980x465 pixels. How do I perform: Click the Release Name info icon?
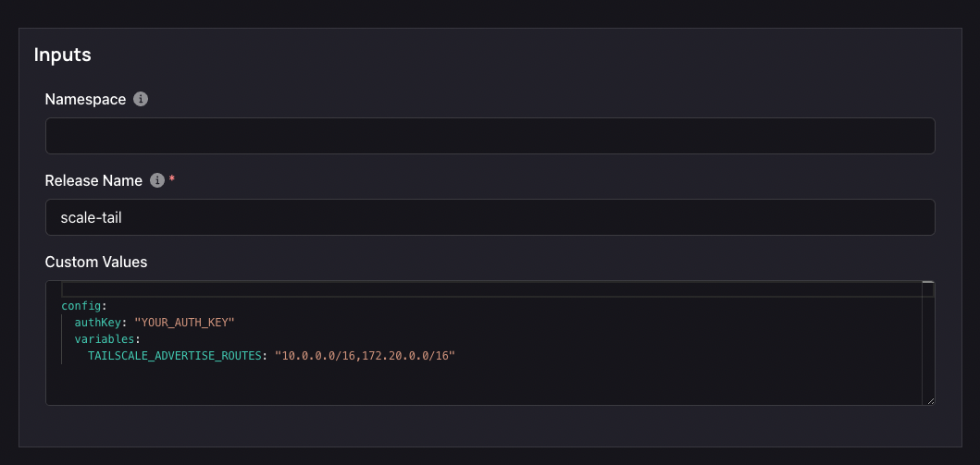pos(157,180)
